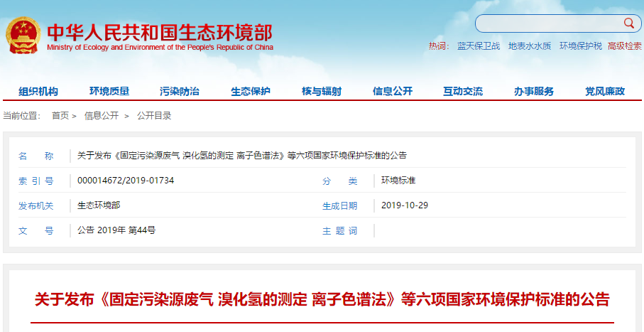The height and width of the screenshot is (332, 644).
Task: Click 信息公开 in the breadcrumb
Action: 102,116
